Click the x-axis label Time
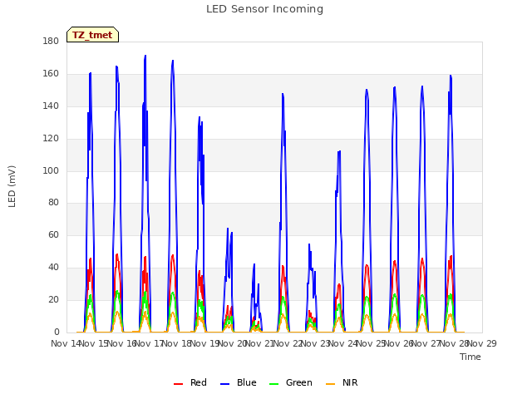The width and height of the screenshot is (532, 399). click(x=470, y=357)
